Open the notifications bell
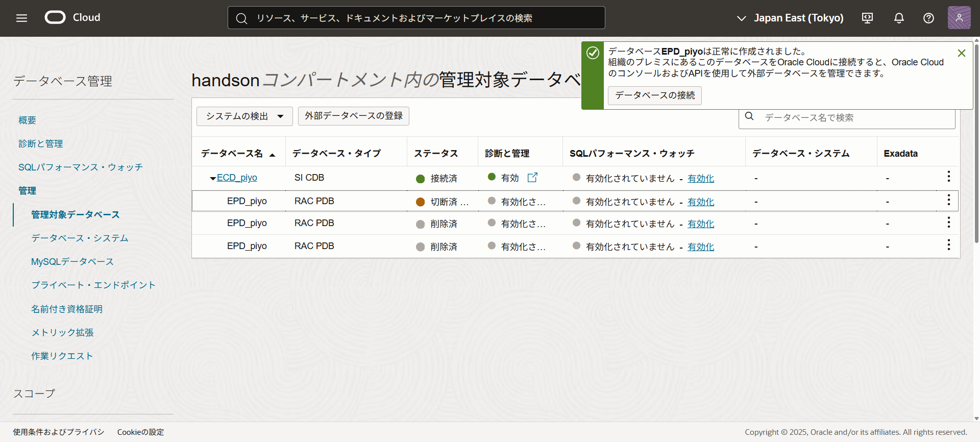Image resolution: width=980 pixels, height=442 pixels. coord(899,18)
